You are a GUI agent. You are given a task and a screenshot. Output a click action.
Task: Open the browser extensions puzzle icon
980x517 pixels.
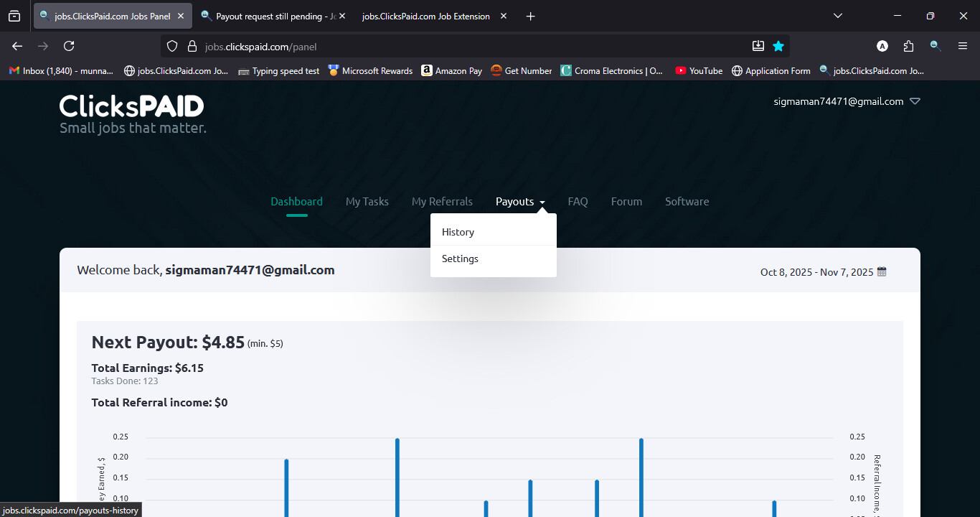pyautogui.click(x=909, y=46)
